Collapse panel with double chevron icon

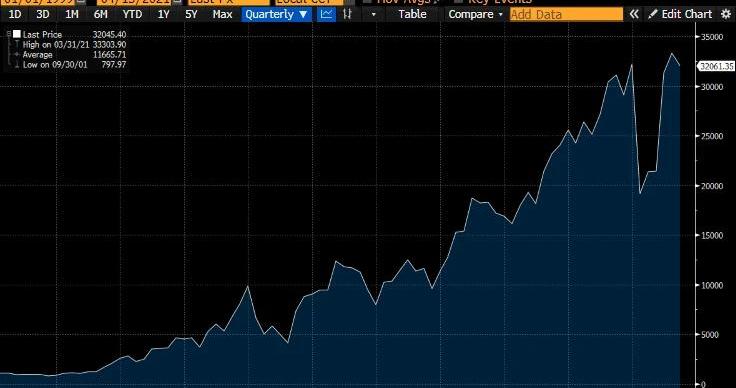tap(634, 14)
